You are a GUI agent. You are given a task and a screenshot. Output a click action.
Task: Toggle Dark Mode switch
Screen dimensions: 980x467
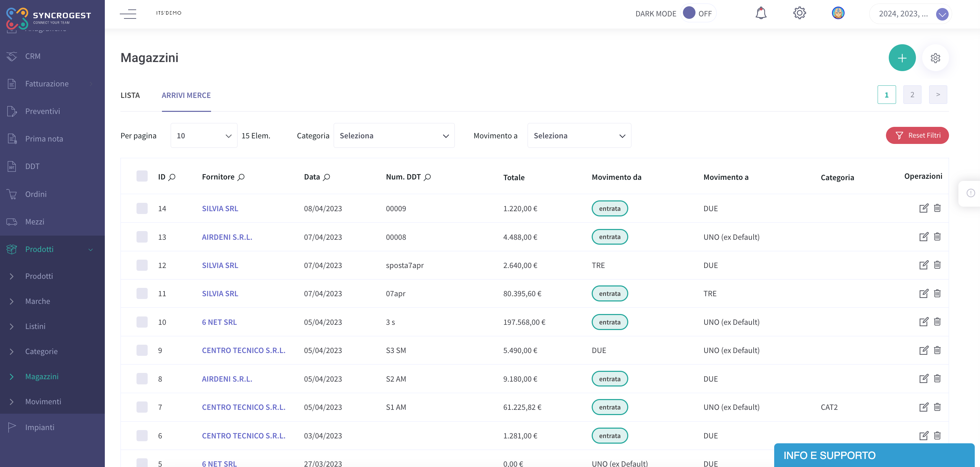tap(698, 13)
